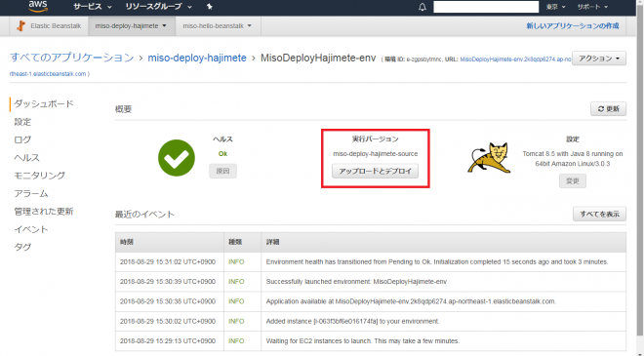The width and height of the screenshot is (644, 356).
Task: Click 新しいアプリケーションの作成 link
Action: click(573, 26)
